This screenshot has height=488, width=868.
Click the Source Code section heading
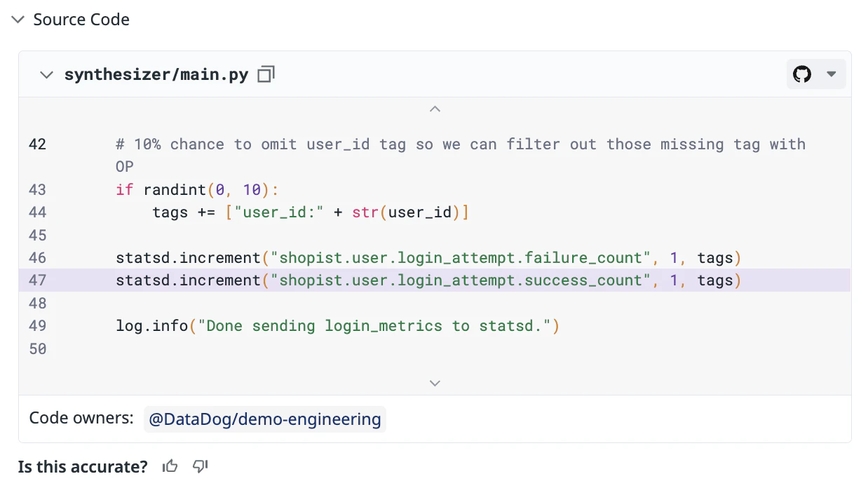point(81,20)
